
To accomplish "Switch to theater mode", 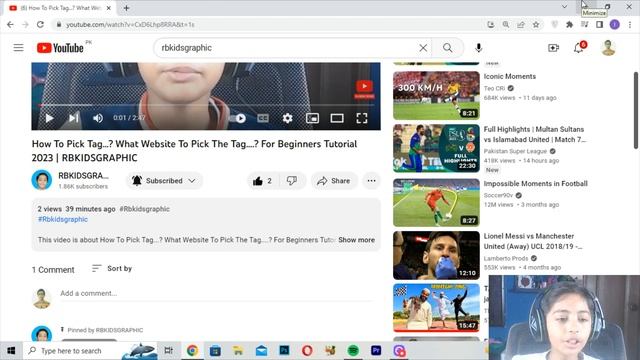I will point(337,118).
